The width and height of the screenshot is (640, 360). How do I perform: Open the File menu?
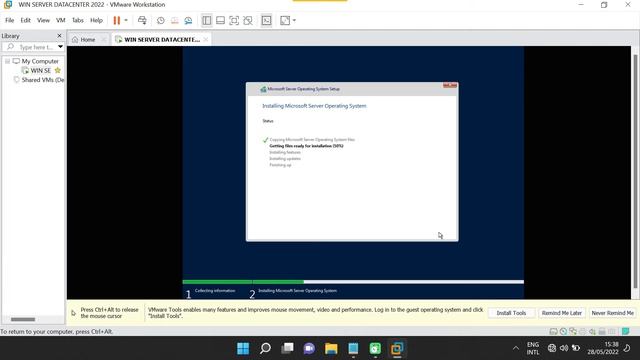click(x=9, y=20)
